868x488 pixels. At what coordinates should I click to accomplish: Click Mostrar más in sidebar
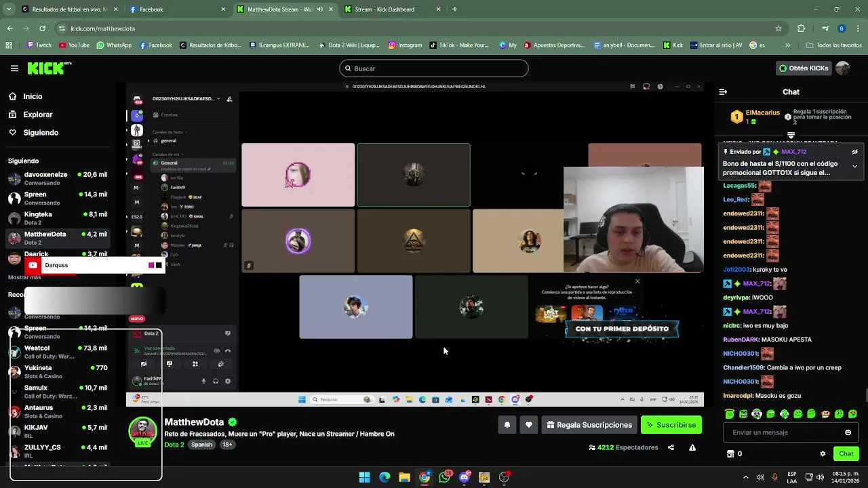24,277
